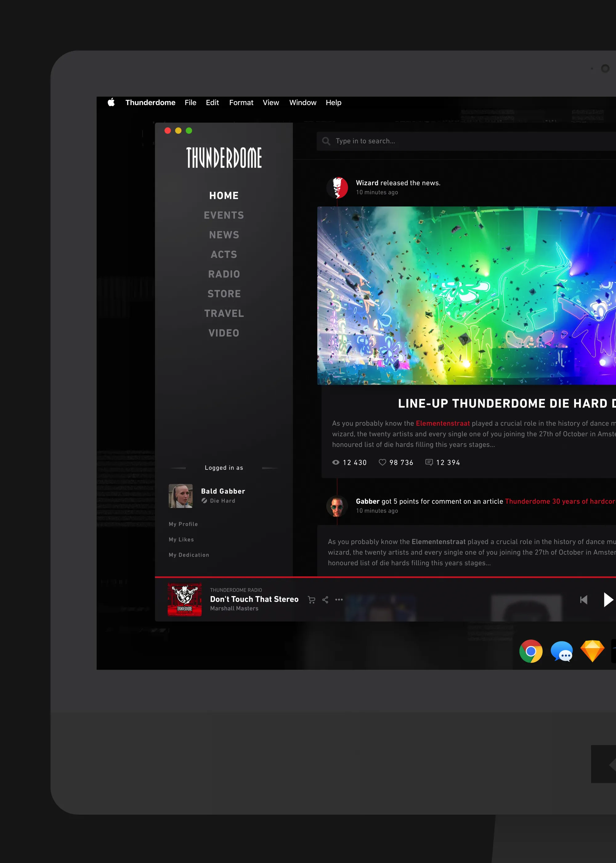The width and height of the screenshot is (616, 863).
Task: Click the Bald Gabber username
Action: [223, 491]
